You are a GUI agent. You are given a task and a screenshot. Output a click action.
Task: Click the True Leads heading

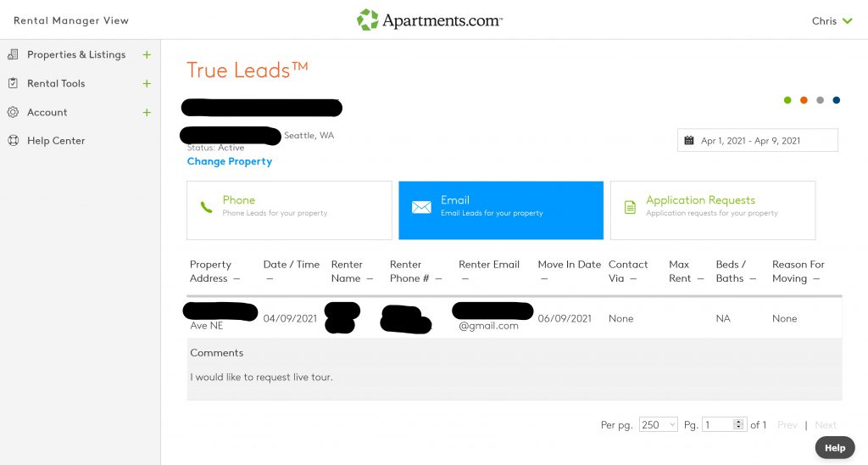pyautogui.click(x=247, y=70)
